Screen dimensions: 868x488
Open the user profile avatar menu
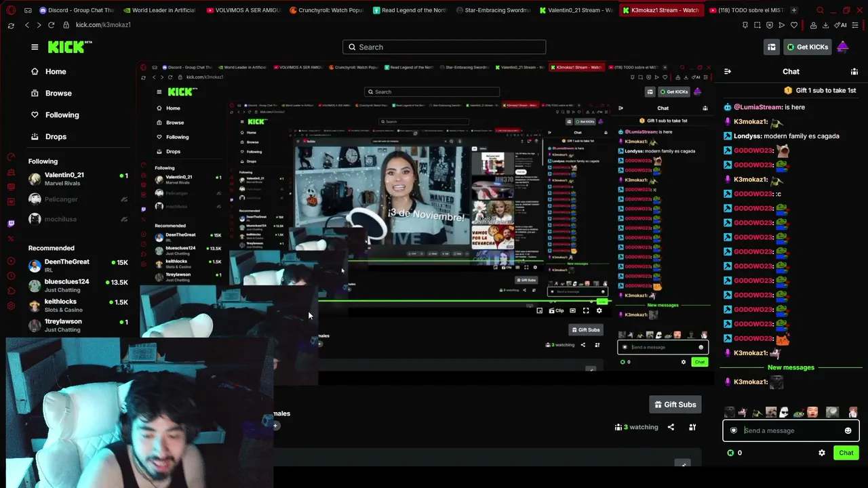pyautogui.click(x=843, y=47)
